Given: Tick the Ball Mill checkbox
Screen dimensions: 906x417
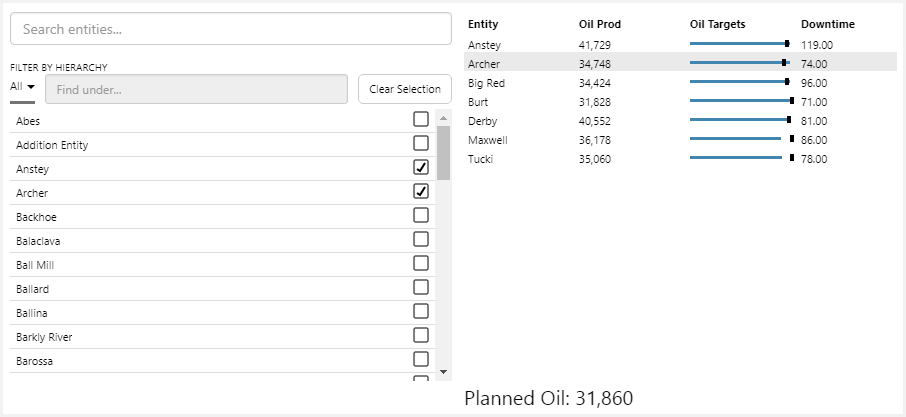Looking at the screenshot, I should click(421, 263).
